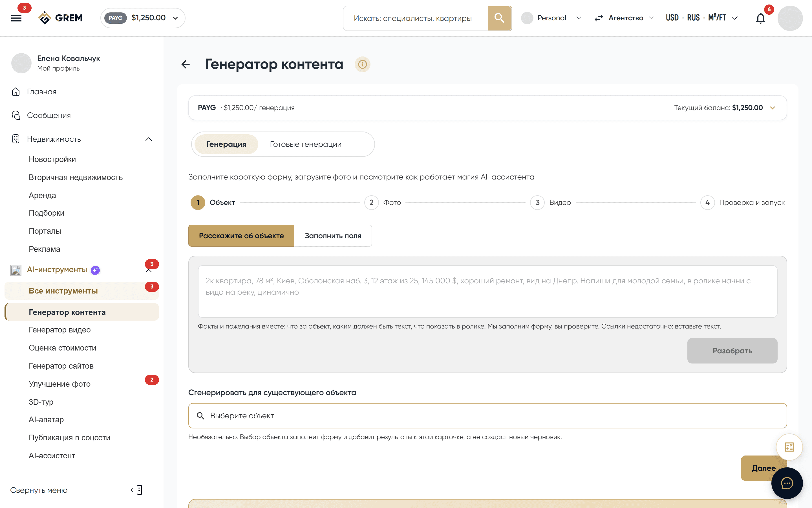Click the AI-инструменты image icon
This screenshot has width=812, height=508.
[x=16, y=270]
